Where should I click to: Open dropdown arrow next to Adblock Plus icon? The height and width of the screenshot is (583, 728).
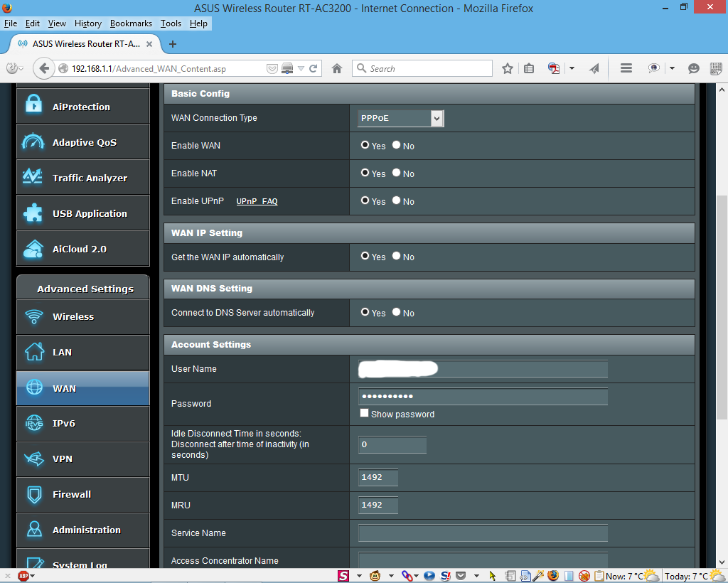point(33,576)
